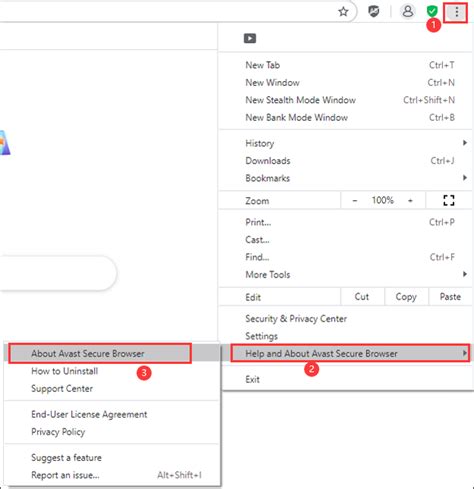Open Security & Privacy Center

point(346,319)
